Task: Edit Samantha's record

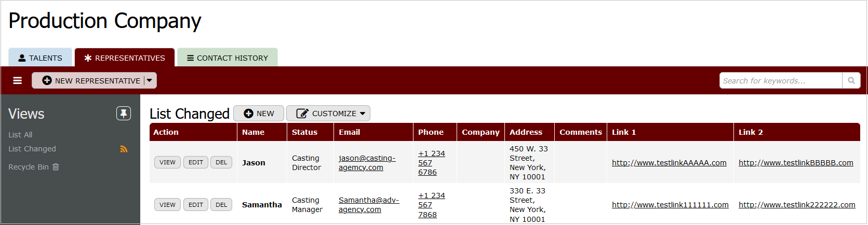Action: (196, 205)
